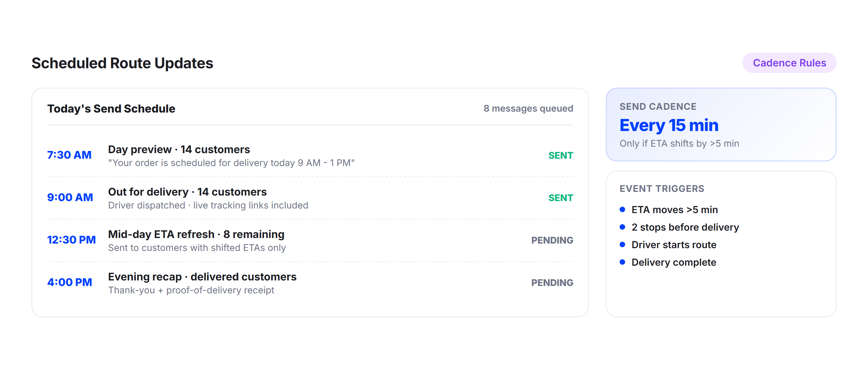
Task: Open the Cadence Rules pill button
Action: point(789,63)
